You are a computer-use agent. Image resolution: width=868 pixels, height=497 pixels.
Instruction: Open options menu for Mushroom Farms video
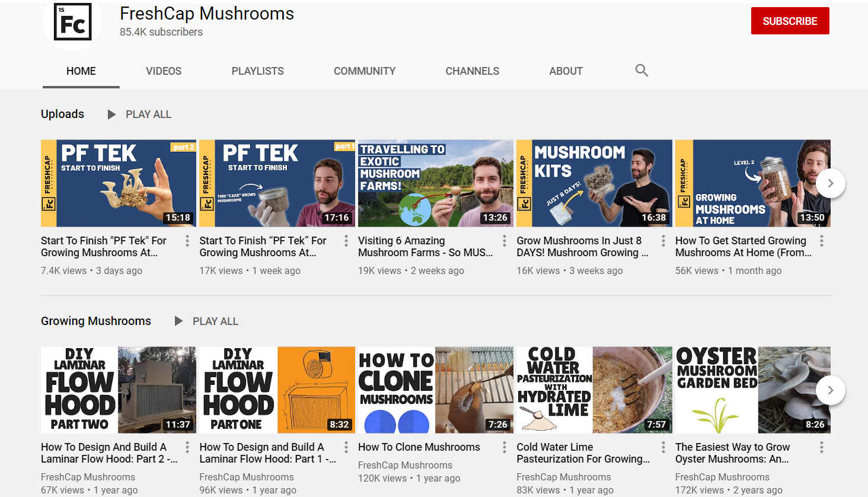505,241
